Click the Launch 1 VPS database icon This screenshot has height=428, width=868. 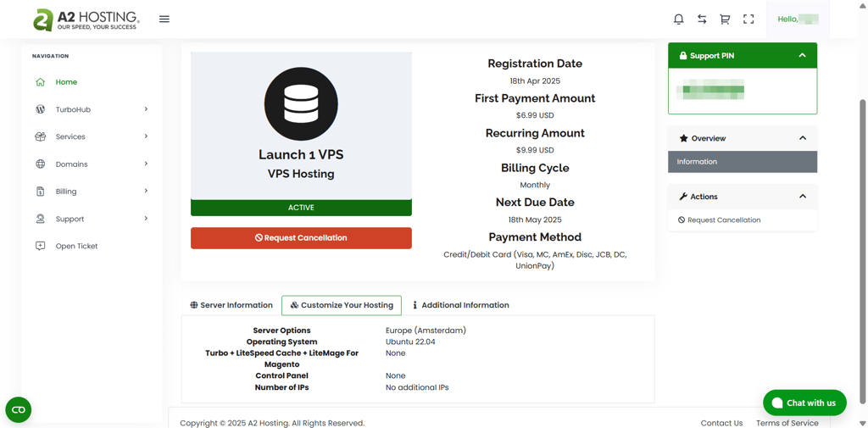point(301,104)
